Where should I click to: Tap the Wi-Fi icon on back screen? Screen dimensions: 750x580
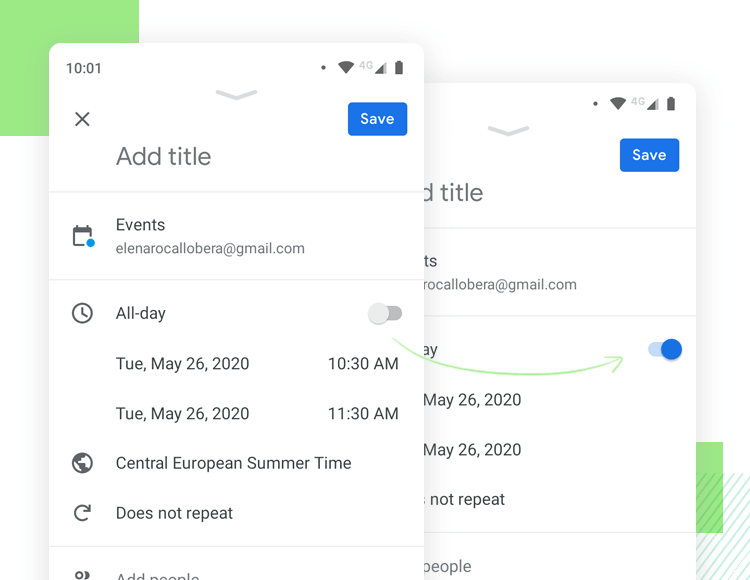coord(618,103)
